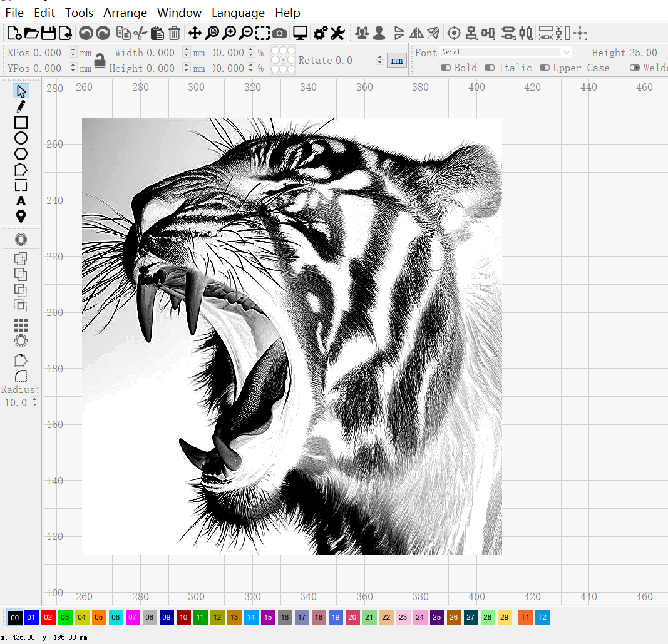Open the Language menu

click(238, 13)
